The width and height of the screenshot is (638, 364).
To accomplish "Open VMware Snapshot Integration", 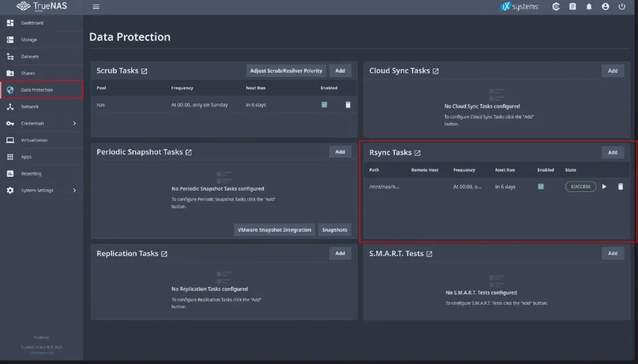I will 274,230.
